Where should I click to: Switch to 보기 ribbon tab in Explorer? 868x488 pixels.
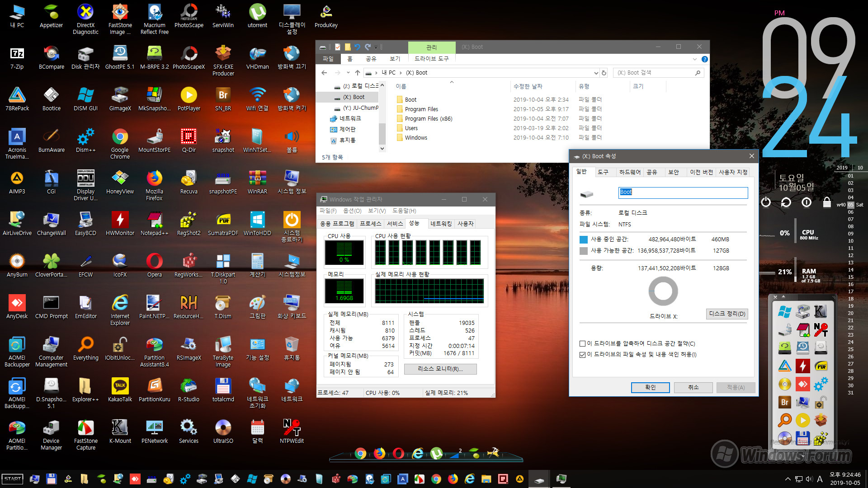tap(395, 59)
